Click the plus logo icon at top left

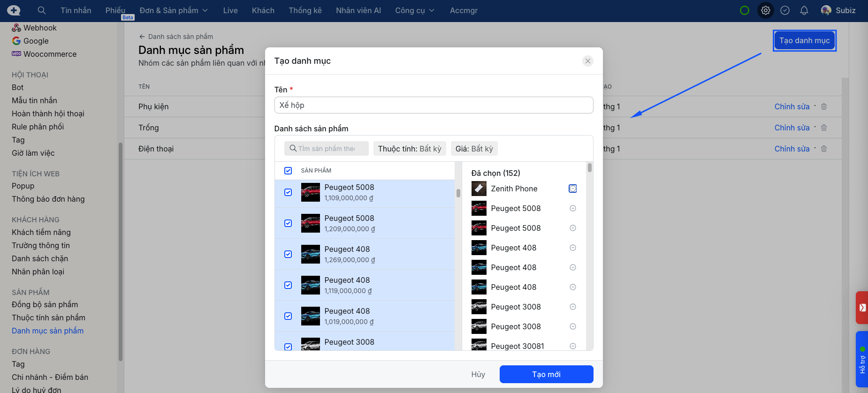[14, 10]
